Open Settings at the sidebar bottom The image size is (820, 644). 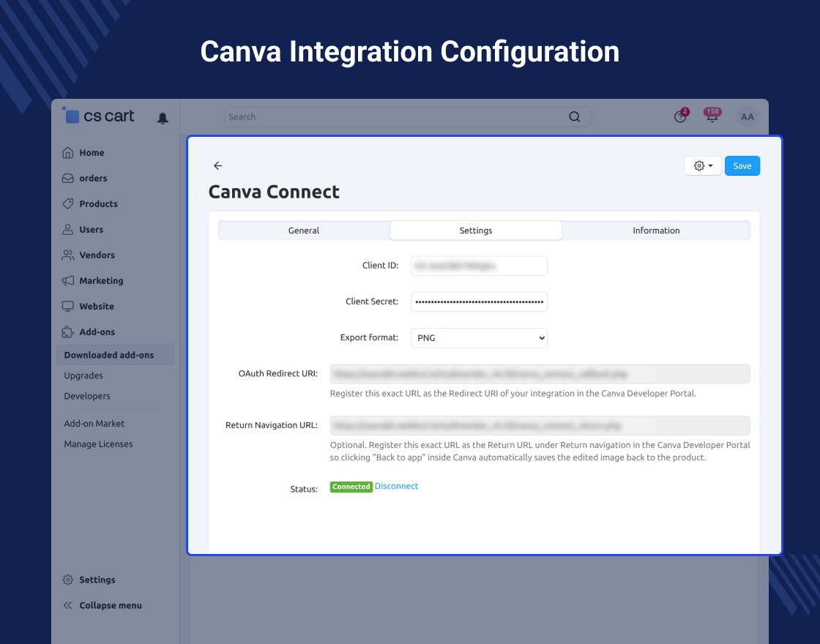click(97, 580)
